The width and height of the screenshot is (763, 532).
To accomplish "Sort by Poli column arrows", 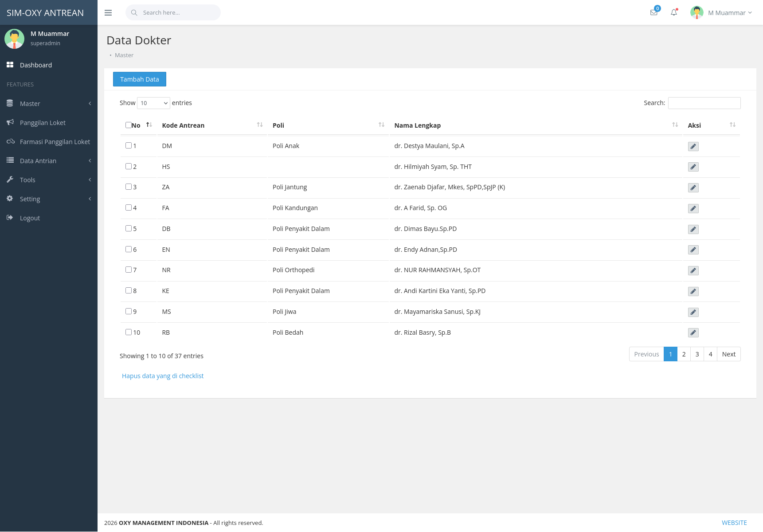I will coord(381,125).
